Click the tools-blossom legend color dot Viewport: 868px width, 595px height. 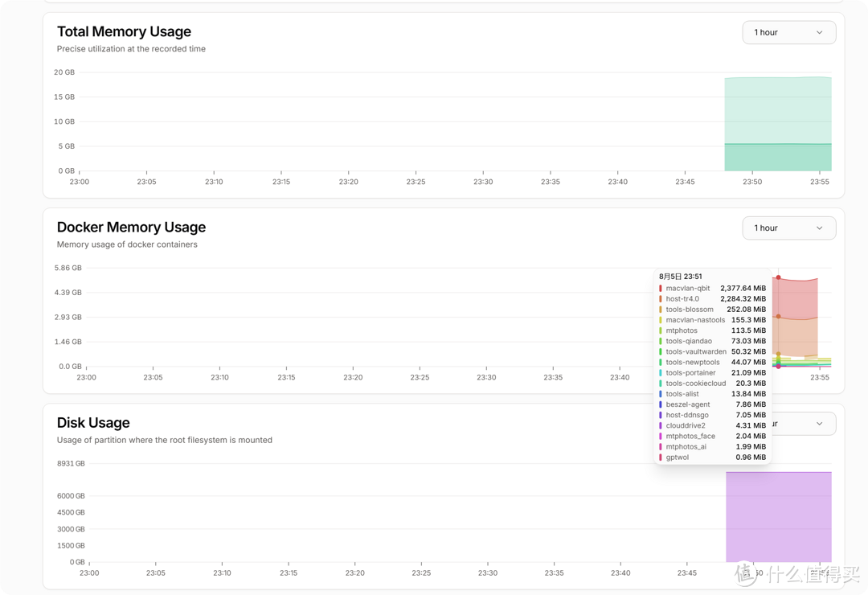coord(661,309)
